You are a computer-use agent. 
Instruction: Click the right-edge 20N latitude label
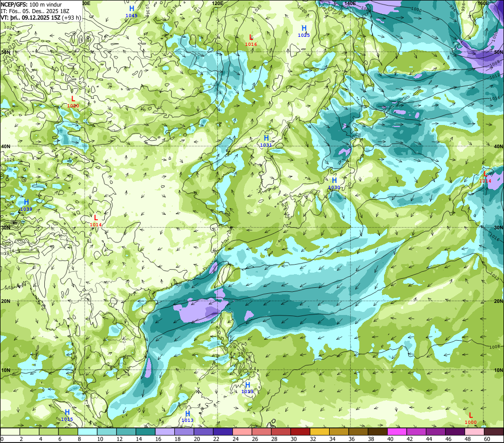pyautogui.click(x=498, y=301)
